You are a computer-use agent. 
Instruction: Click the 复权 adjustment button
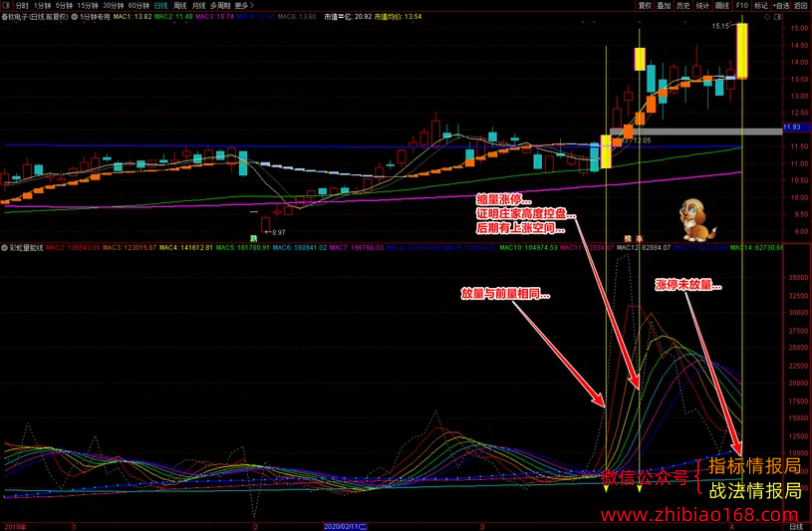[x=645, y=5]
